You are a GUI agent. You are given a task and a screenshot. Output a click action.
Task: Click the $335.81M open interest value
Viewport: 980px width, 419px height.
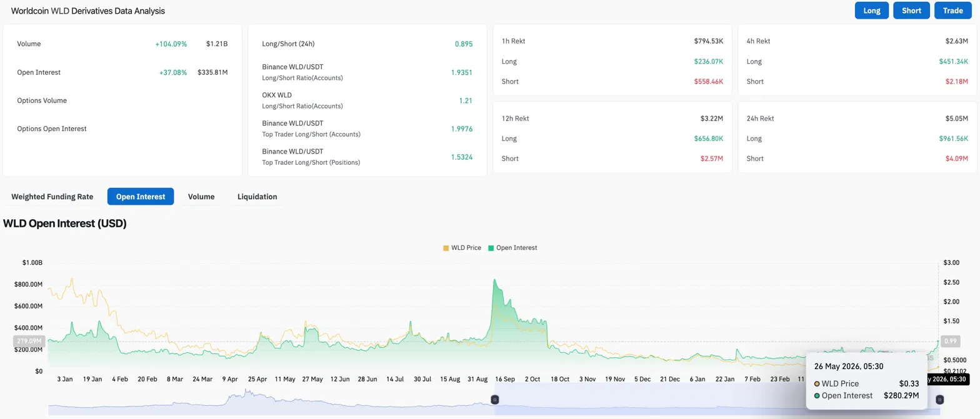click(212, 72)
